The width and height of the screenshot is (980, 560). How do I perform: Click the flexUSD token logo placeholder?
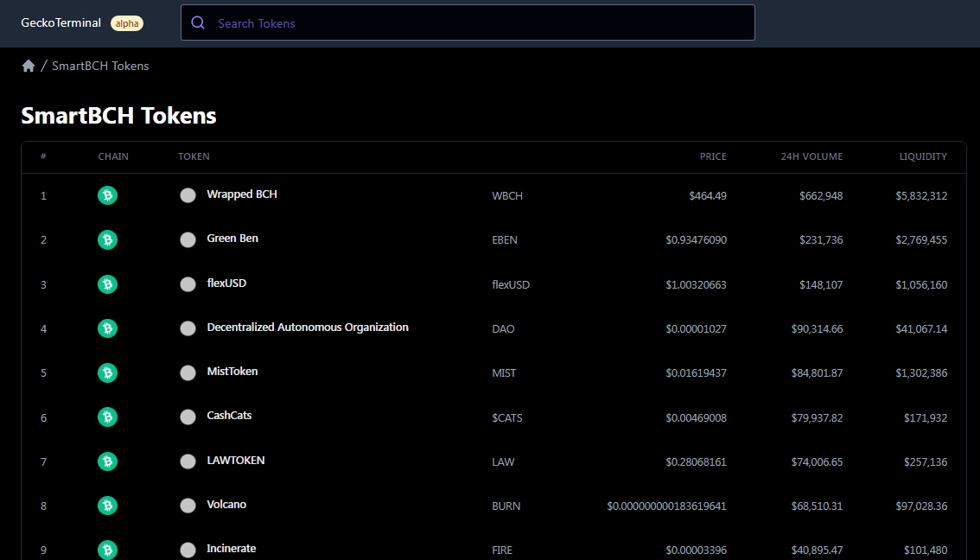pyautogui.click(x=188, y=284)
